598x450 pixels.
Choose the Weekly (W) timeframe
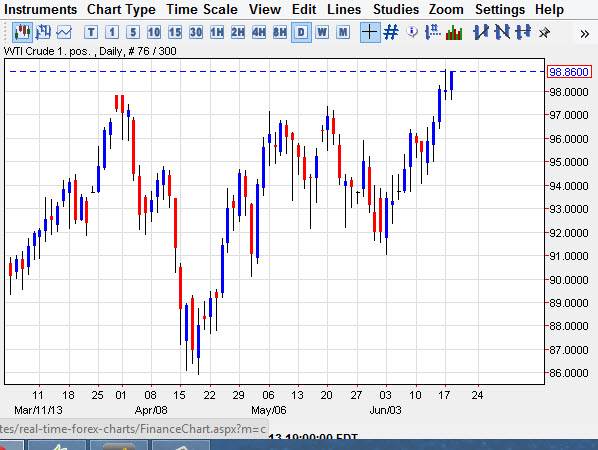pos(322,32)
